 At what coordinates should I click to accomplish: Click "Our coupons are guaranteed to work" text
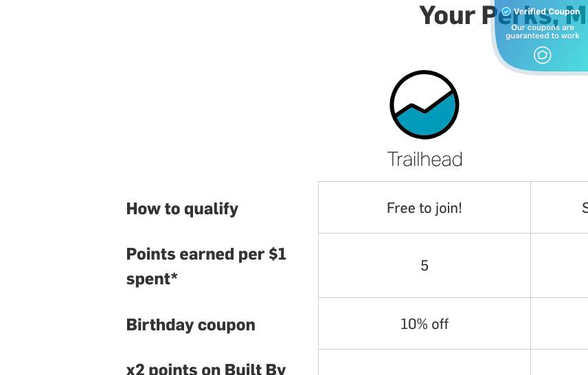(x=543, y=32)
